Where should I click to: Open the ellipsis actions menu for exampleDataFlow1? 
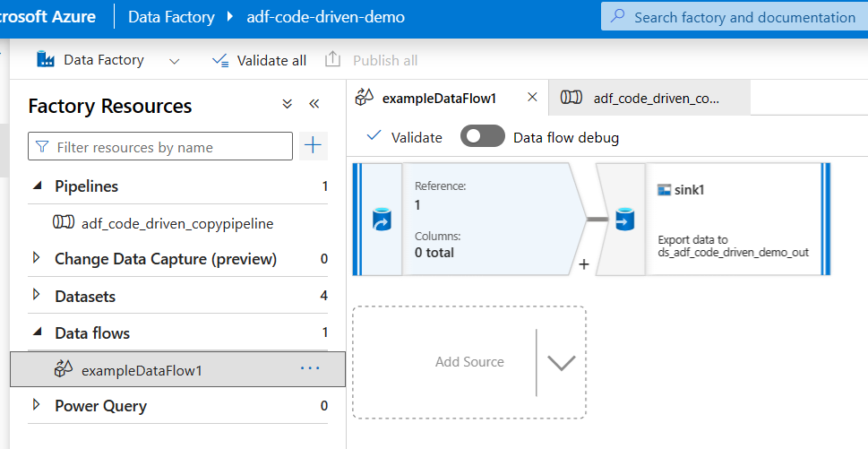click(x=310, y=368)
